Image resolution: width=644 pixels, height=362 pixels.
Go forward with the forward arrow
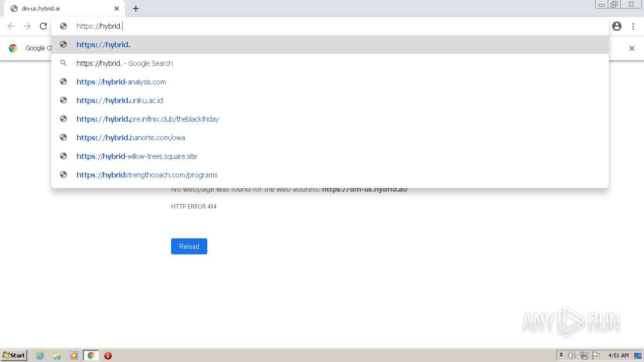27,26
